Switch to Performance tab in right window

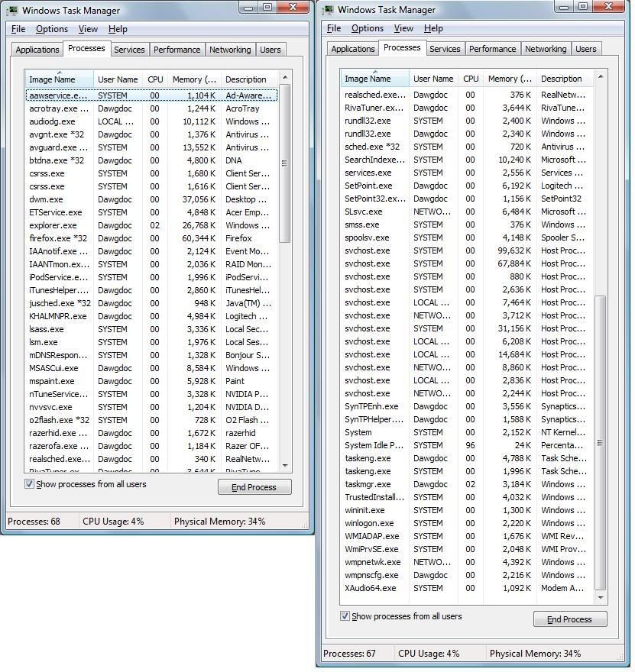point(492,48)
